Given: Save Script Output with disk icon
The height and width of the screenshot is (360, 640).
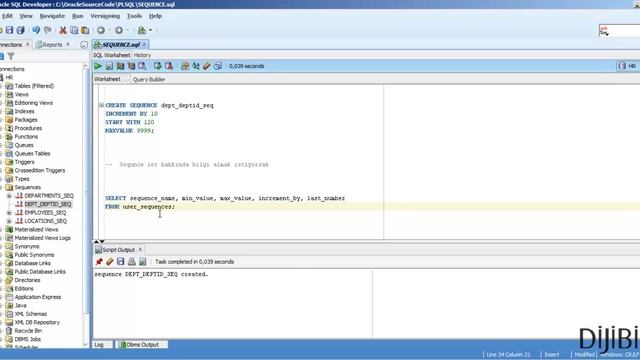Looking at the screenshot, I should 120,262.
